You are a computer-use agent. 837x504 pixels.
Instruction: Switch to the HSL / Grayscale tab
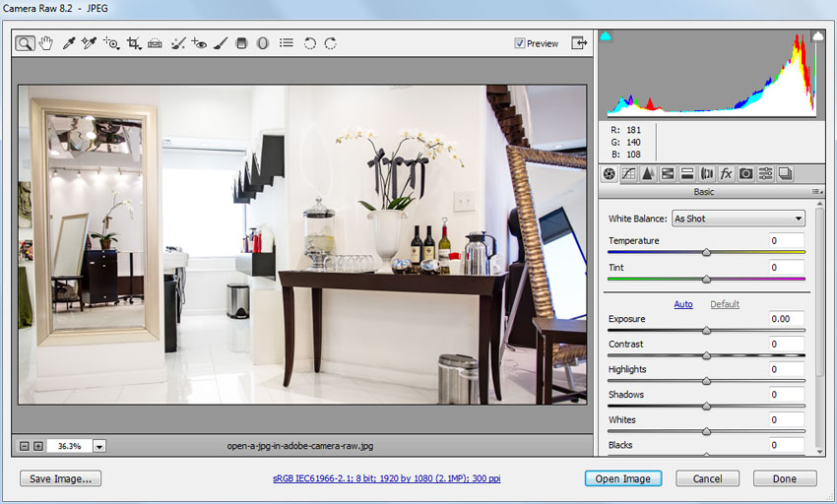point(668,173)
